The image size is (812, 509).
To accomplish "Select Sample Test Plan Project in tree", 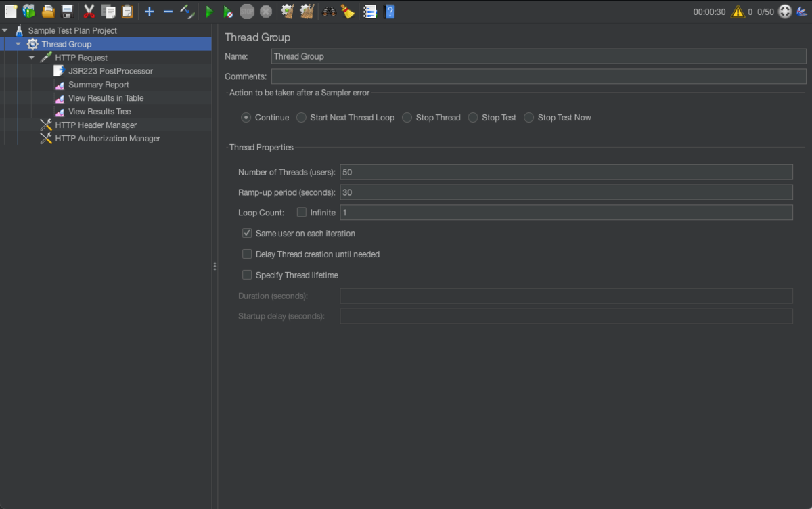I will 72,30.
